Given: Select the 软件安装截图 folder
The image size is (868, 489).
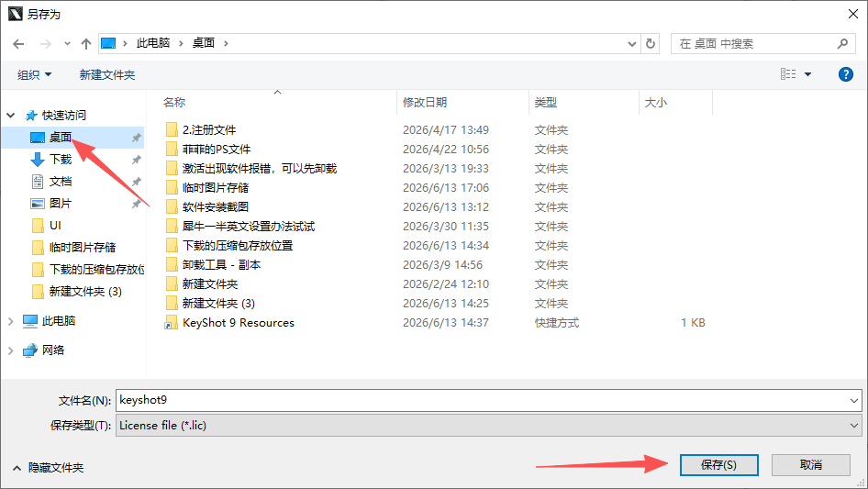Looking at the screenshot, I should (216, 207).
